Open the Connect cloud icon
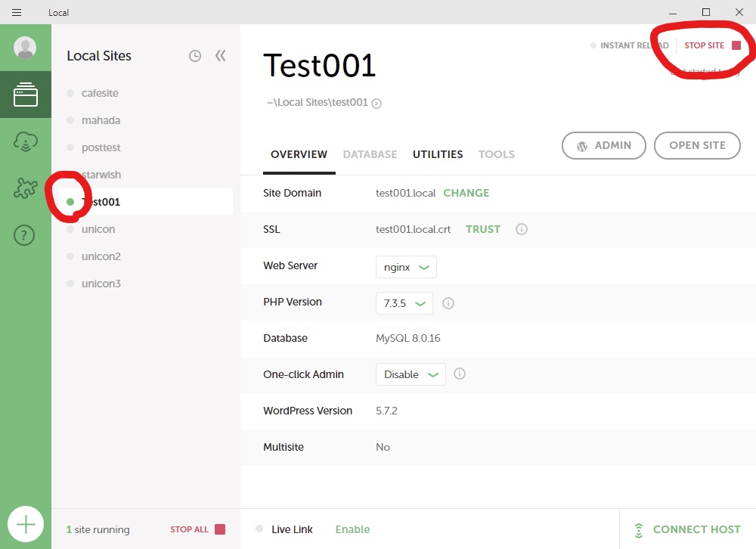This screenshot has height=549, width=756. point(26,141)
